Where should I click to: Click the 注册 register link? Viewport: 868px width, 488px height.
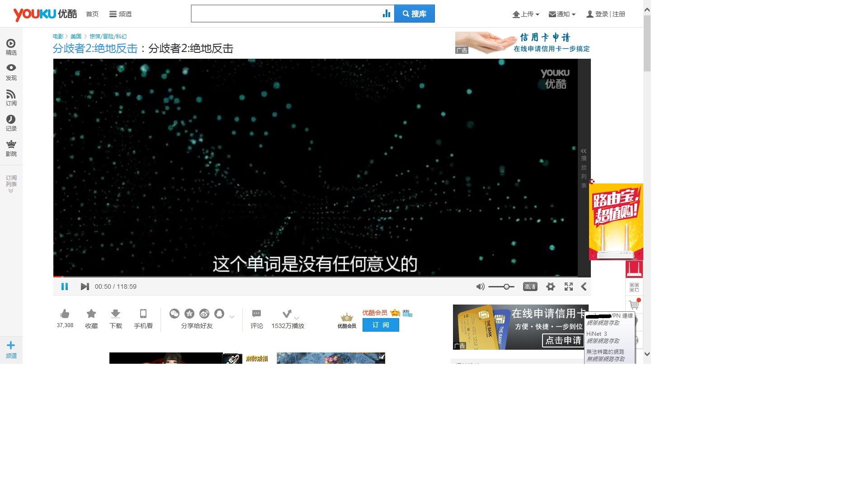[x=619, y=14]
